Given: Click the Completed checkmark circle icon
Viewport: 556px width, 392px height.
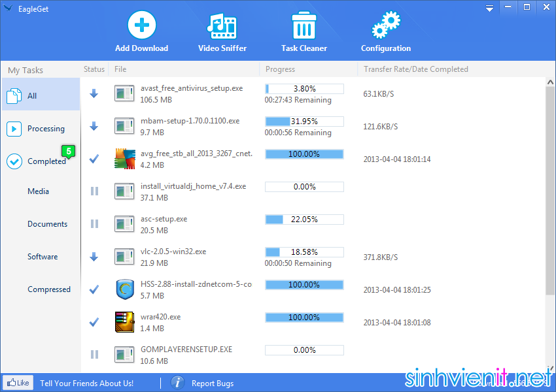Looking at the screenshot, I should coord(14,161).
